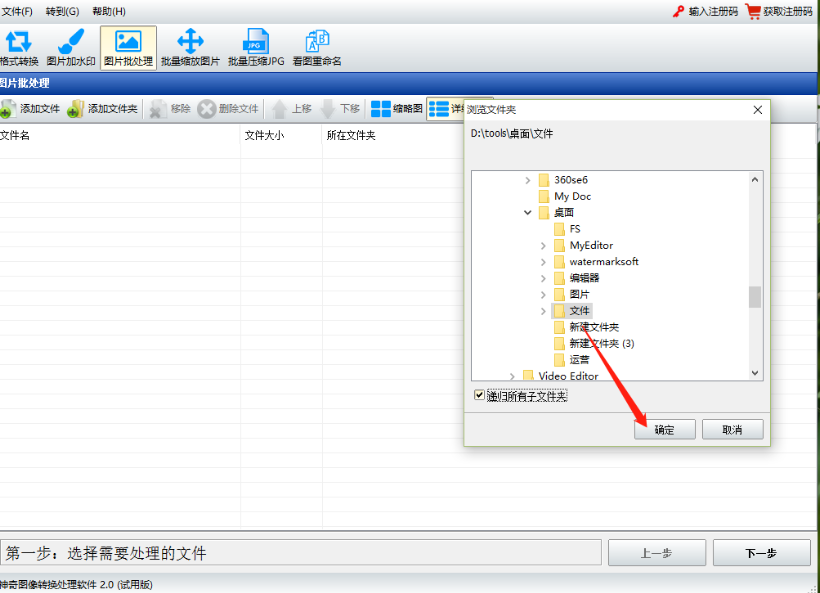Open the 帮助(H) menu
The image size is (820, 593).
(x=109, y=12)
